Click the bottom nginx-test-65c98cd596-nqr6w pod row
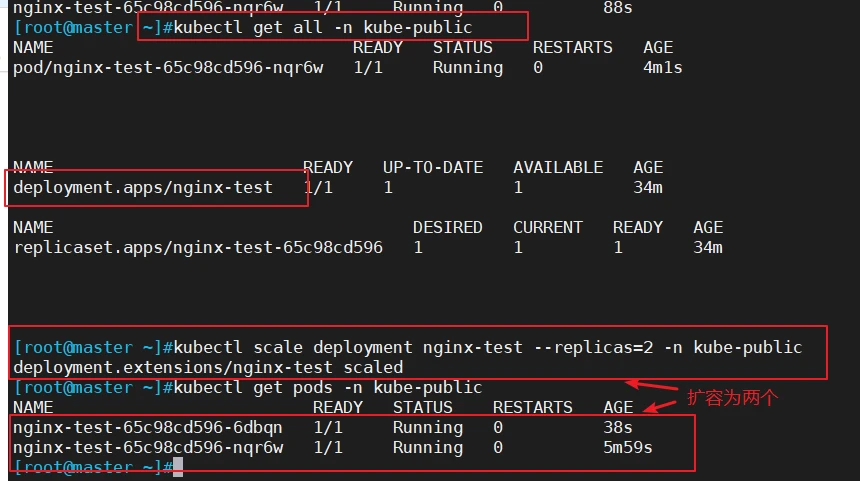 pos(332,448)
